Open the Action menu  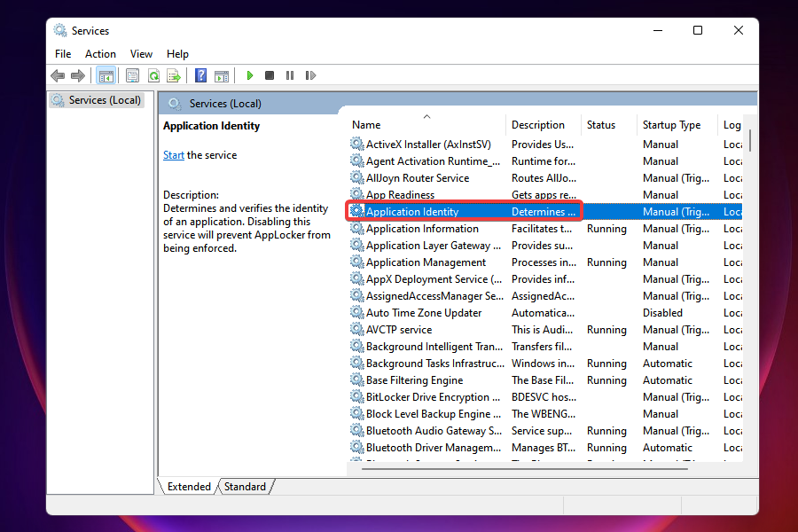point(100,54)
